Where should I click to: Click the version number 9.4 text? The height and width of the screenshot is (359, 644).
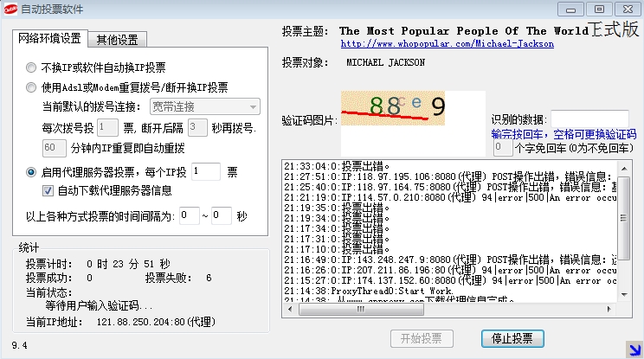[x=20, y=345]
